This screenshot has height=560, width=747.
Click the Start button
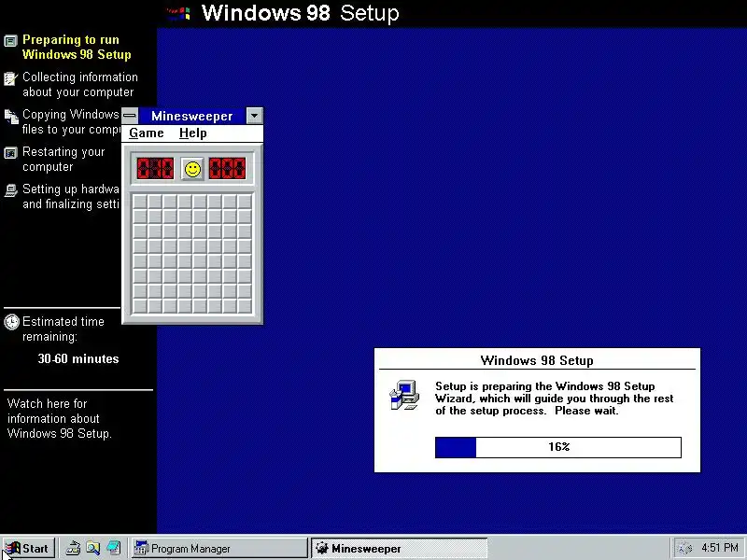point(28,549)
